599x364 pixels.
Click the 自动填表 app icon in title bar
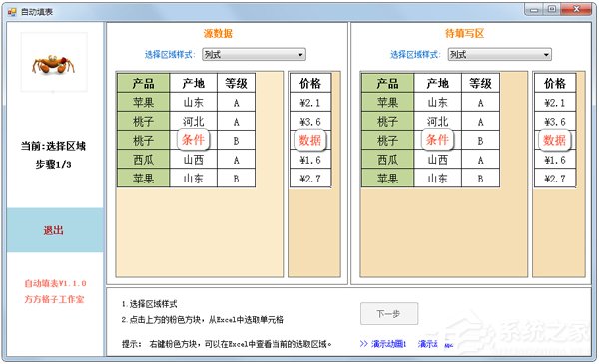12,12
